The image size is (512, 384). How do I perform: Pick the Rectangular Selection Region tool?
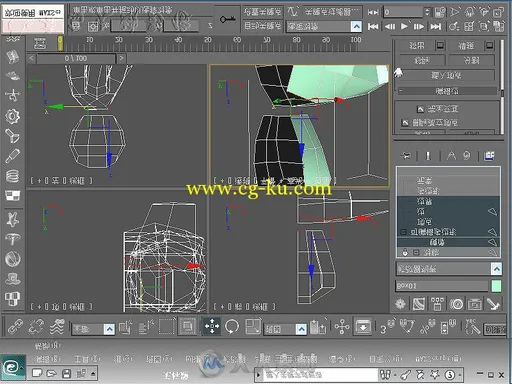point(167,327)
